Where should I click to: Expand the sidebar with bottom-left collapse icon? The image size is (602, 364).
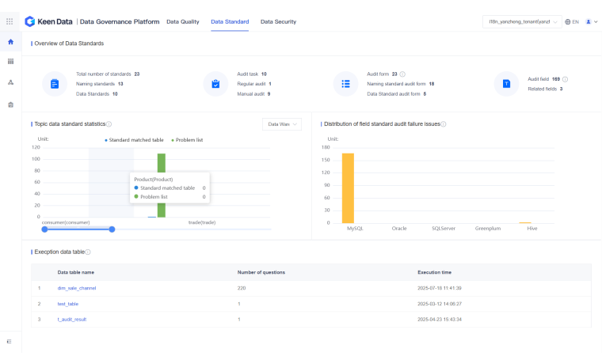10,341
